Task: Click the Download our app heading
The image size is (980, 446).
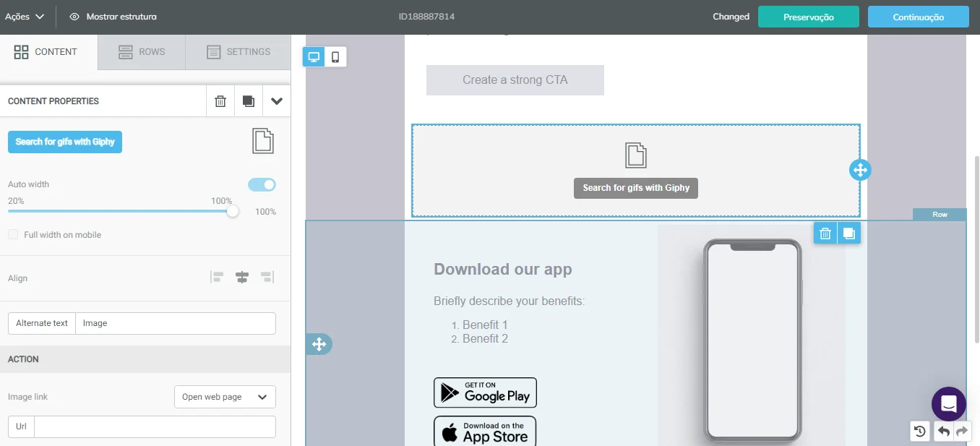Action: (503, 270)
